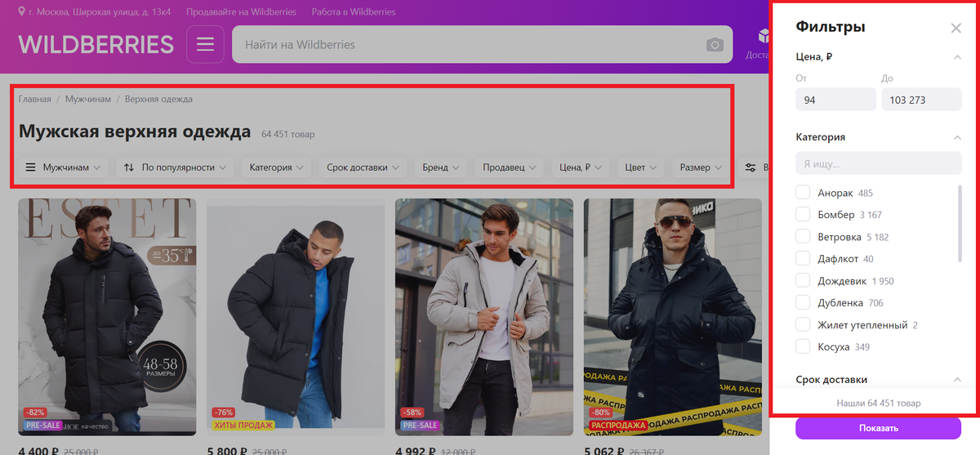Screen dimensions: 980x455
Task: Open the По популярности sort dropdown
Action: point(175,167)
